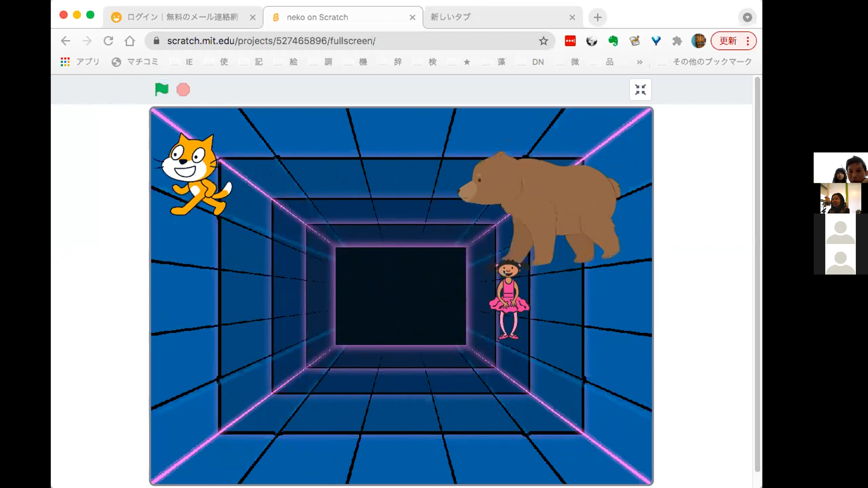Open the 辞 bookmark folder
868x488 pixels.
click(390, 62)
